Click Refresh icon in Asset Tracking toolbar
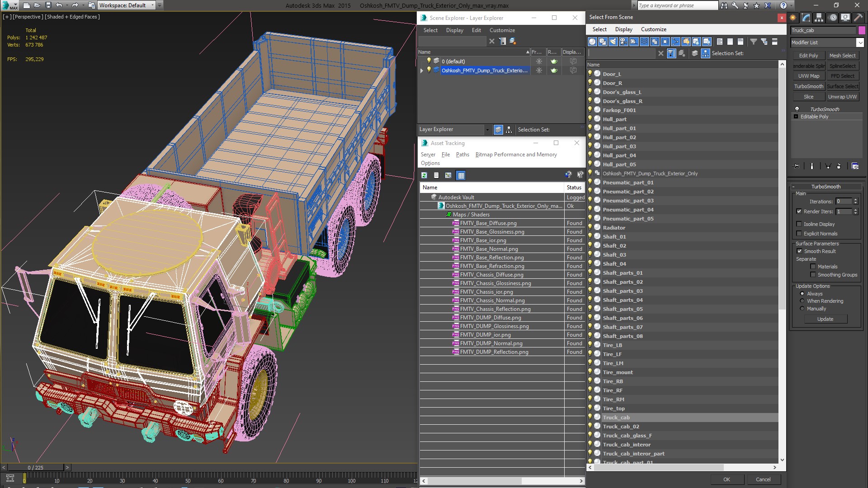Image resolution: width=868 pixels, height=488 pixels. pos(424,175)
